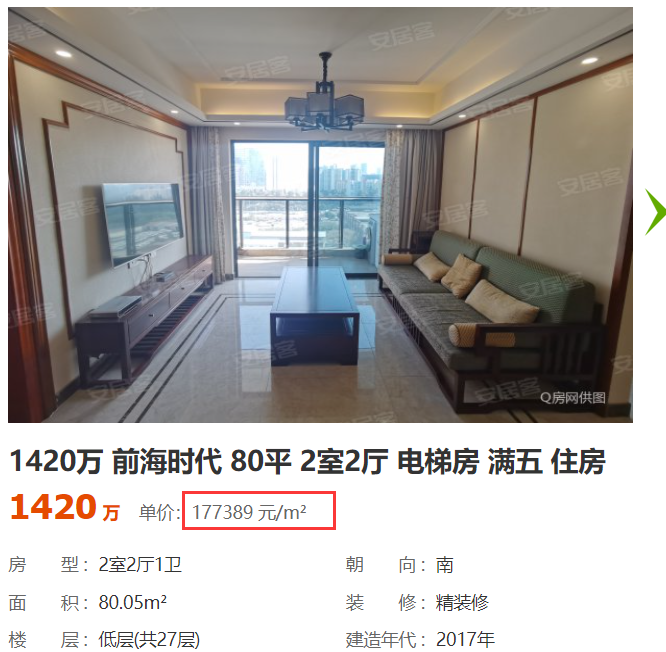This screenshot has height=652, width=666.
Task: Click the listing title 1420万 前海时代
Action: pyautogui.click(x=308, y=461)
